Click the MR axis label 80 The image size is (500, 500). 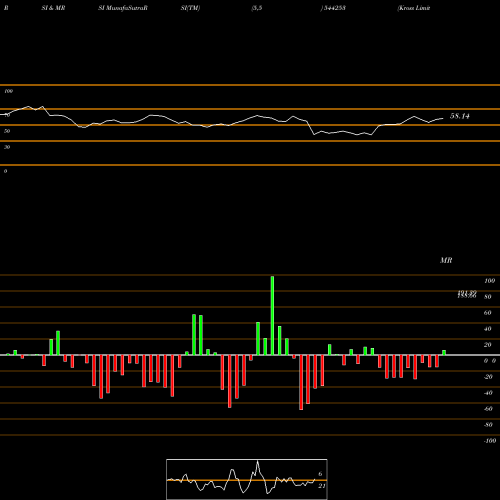[x=488, y=297]
